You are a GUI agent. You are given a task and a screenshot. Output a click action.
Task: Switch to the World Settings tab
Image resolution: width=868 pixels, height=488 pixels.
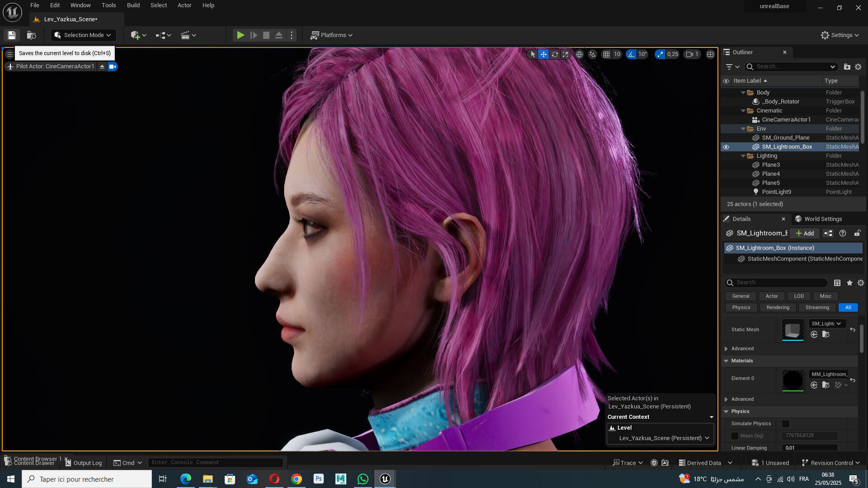click(818, 219)
